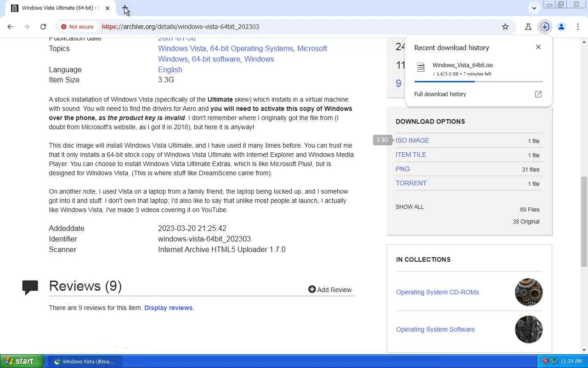Click the English language link

point(170,69)
